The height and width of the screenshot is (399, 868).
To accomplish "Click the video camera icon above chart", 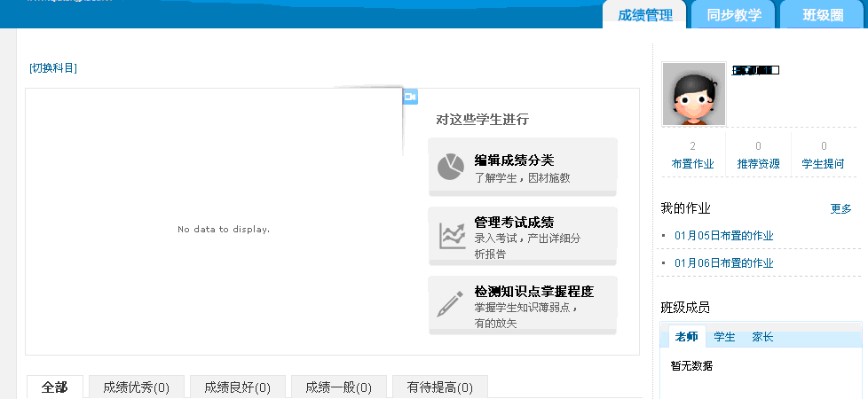I will coord(410,96).
